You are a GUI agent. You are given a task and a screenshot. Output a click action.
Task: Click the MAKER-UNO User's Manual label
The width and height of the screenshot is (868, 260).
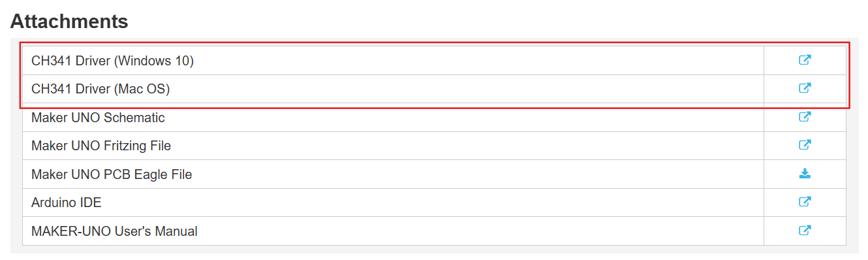point(114,231)
